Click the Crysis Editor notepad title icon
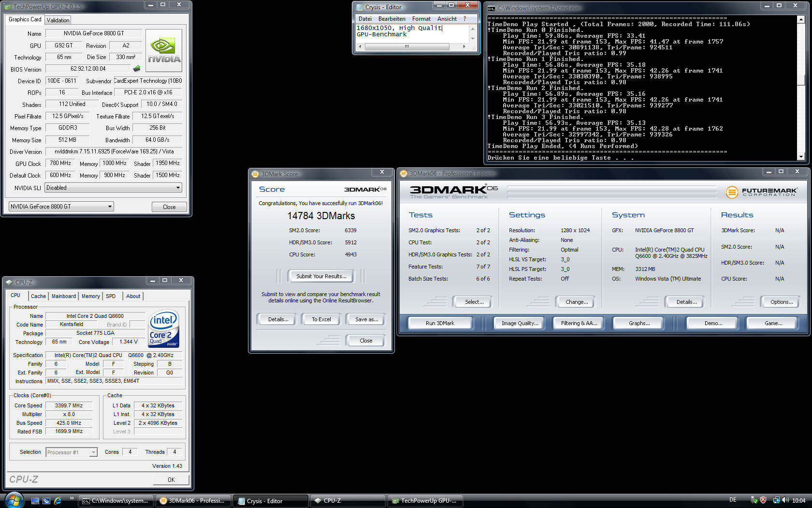The height and width of the screenshot is (508, 812). (x=360, y=7)
